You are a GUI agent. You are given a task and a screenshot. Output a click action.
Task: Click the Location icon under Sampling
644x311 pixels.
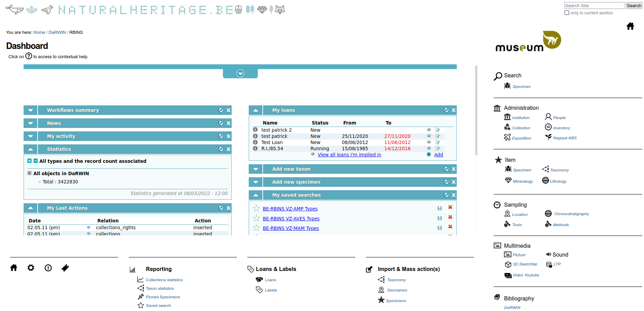pyautogui.click(x=508, y=213)
